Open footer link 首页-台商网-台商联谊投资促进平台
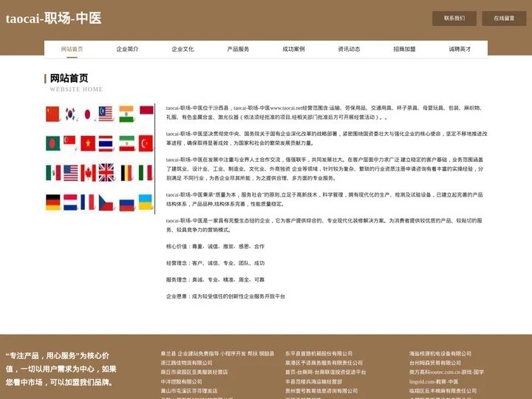Image resolution: width=532 pixels, height=399 pixels. 326,372
